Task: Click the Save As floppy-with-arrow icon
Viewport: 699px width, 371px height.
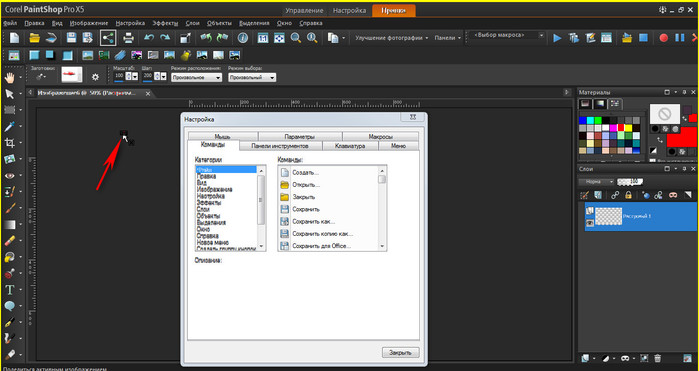Action: coord(88,38)
